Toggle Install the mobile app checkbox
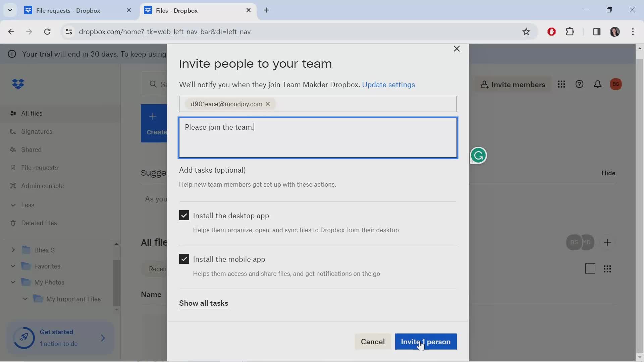644x362 pixels. [184, 259]
